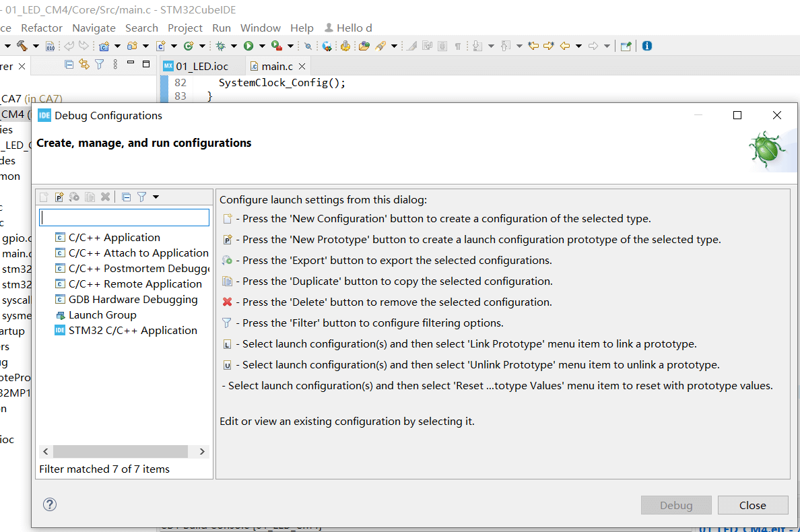Open the Refactor menu

click(41, 28)
